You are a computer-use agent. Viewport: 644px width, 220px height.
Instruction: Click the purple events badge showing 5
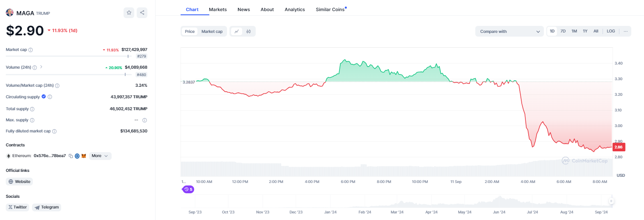tap(188, 190)
